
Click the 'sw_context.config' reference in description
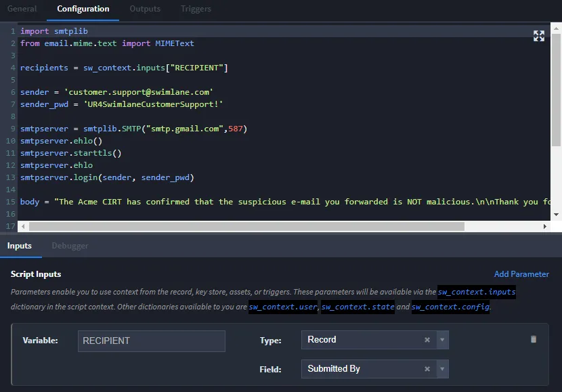point(450,307)
